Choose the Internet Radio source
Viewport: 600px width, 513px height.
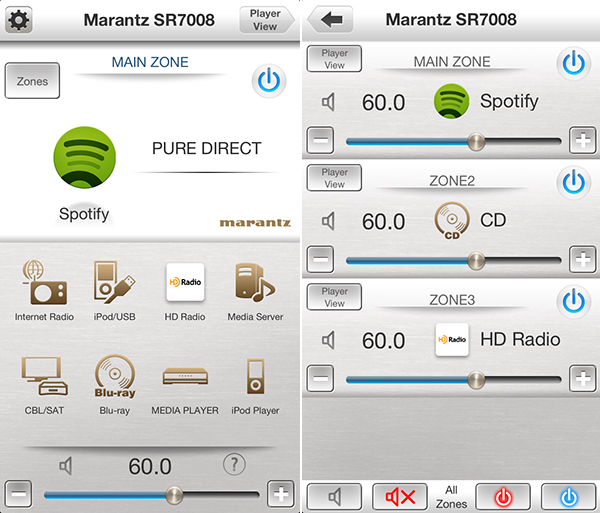point(44,291)
